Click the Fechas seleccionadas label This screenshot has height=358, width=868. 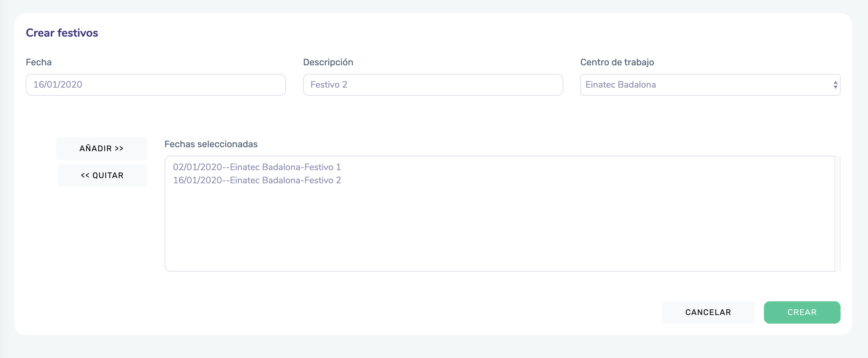point(211,144)
